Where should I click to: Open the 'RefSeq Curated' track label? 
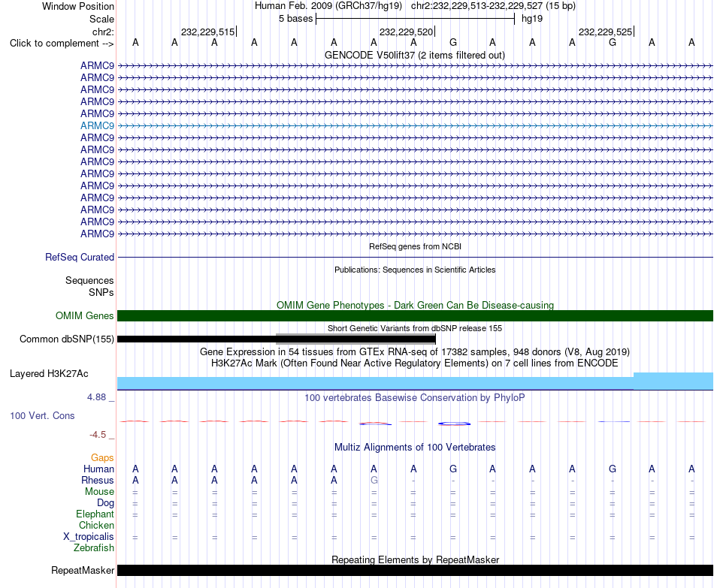click(x=80, y=257)
